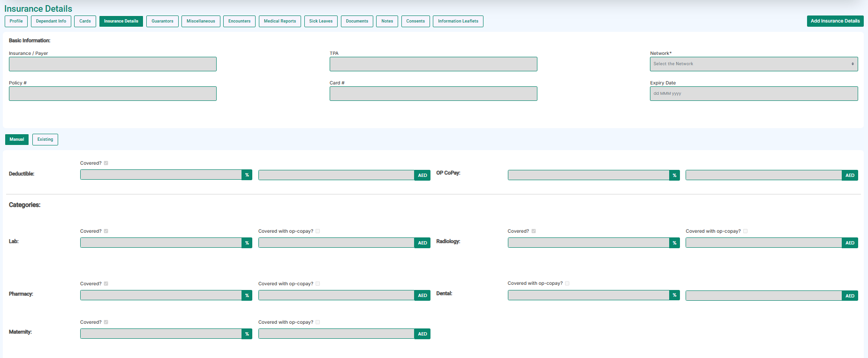Select the Existing mode button
Viewport: 868px width, 358px height.
tap(45, 139)
